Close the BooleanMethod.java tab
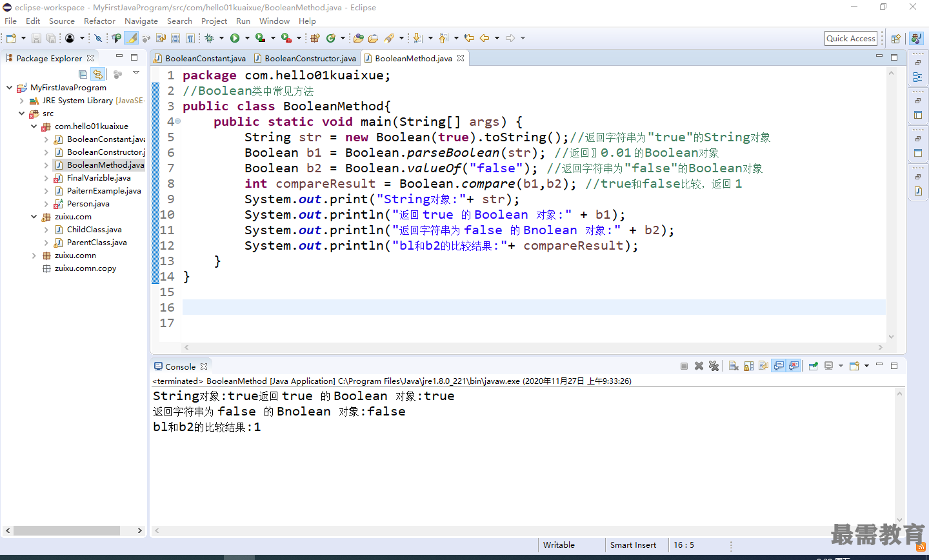Screen dimensions: 929x560 [x=461, y=58]
